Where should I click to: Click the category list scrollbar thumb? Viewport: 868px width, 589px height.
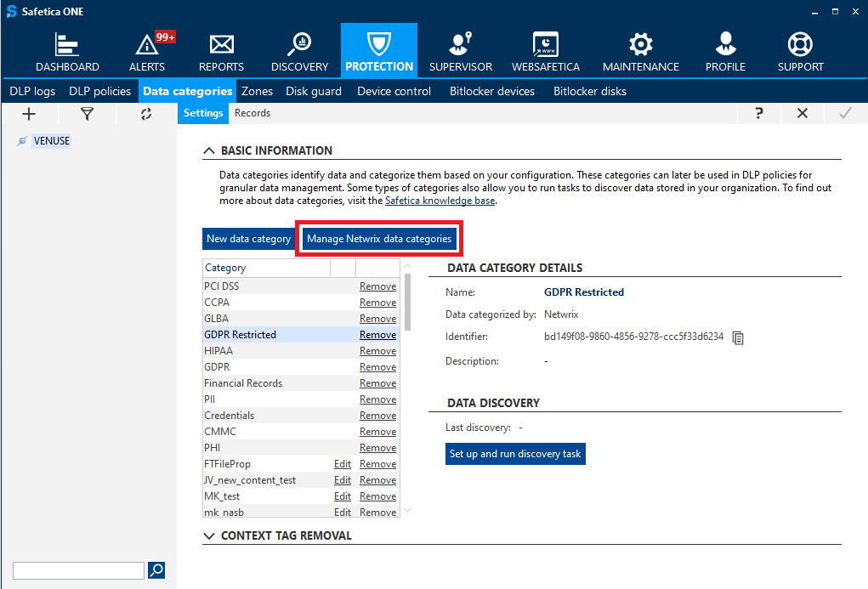pos(408,302)
